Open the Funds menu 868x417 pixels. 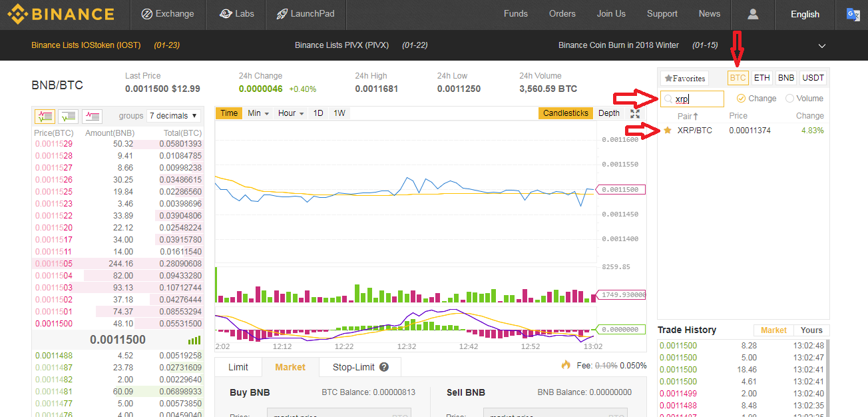pyautogui.click(x=516, y=13)
